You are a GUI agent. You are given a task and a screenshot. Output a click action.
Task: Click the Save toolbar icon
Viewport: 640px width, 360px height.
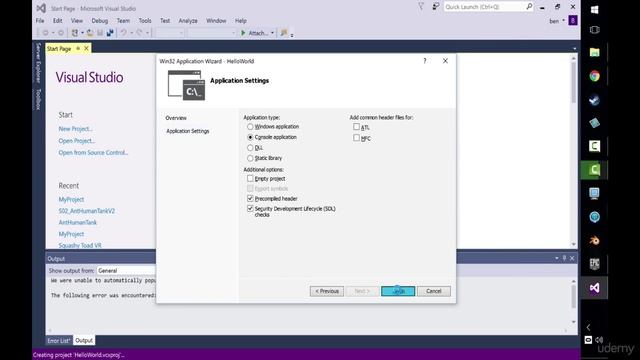[x=100, y=33]
